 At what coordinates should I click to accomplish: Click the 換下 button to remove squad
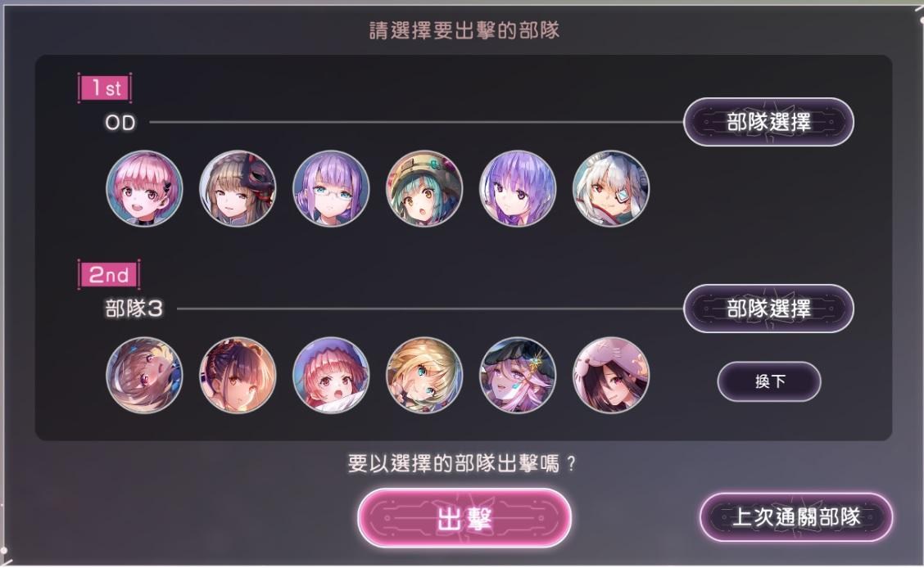tap(769, 381)
